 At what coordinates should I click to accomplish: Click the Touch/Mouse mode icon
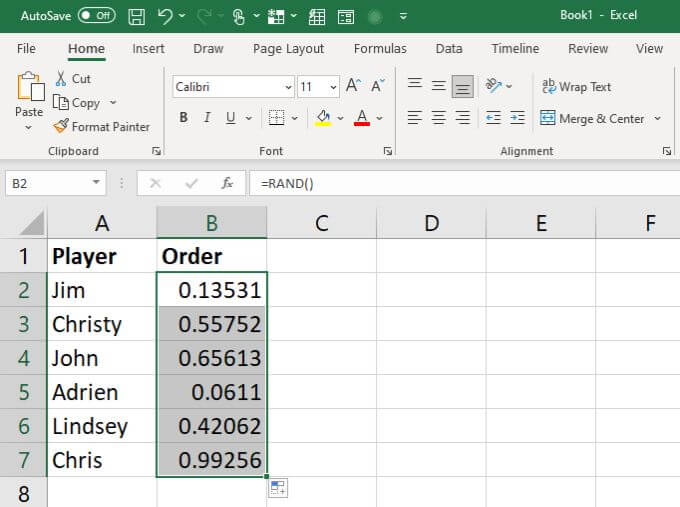point(239,17)
